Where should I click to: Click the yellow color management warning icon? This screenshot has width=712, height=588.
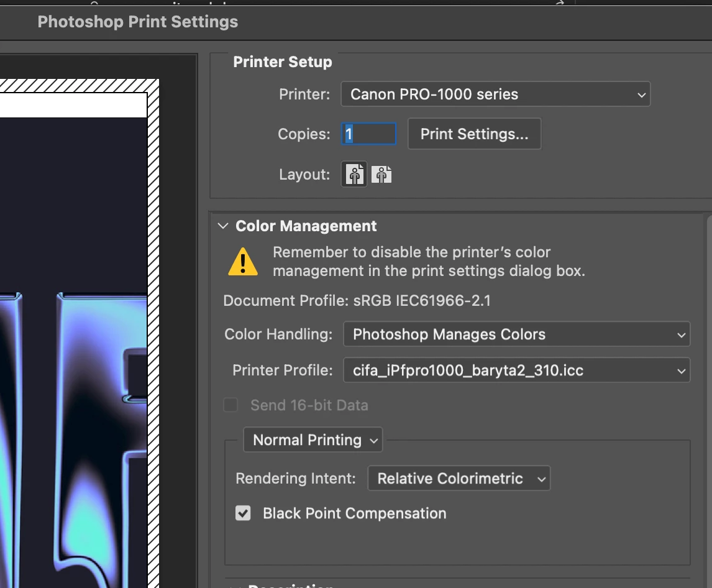point(243,262)
